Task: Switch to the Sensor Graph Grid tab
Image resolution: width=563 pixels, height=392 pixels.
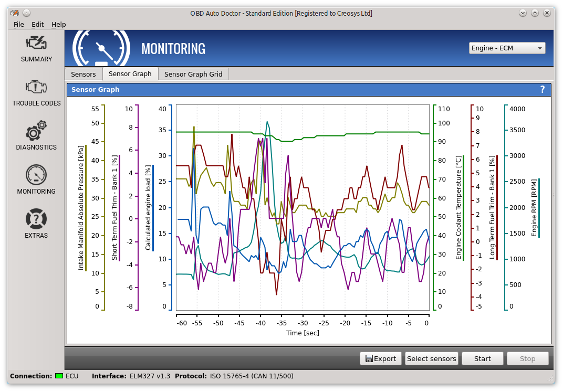Action: (x=193, y=74)
